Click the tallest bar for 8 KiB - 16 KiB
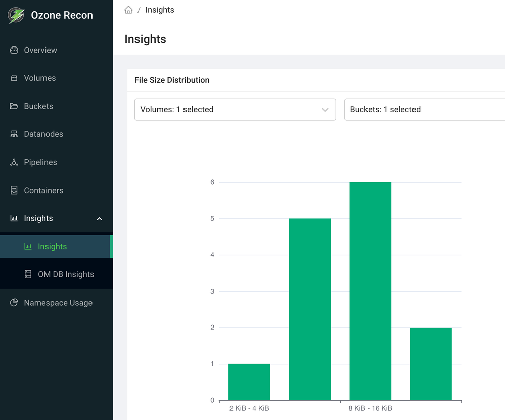The image size is (505, 420). point(370,291)
